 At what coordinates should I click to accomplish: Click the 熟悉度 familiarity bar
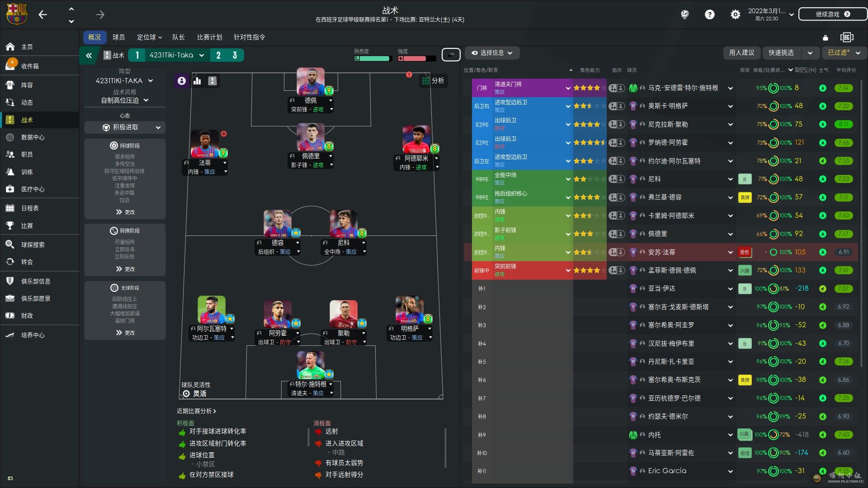(x=373, y=58)
